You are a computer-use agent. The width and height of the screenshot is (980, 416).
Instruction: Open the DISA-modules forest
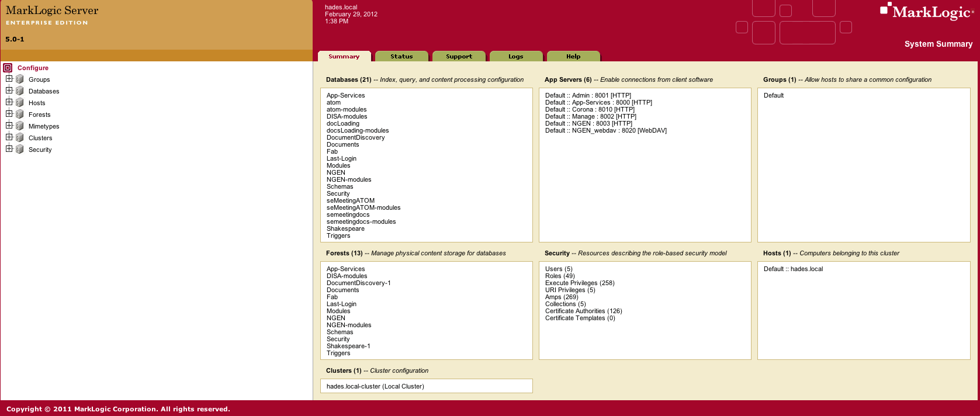click(x=347, y=276)
